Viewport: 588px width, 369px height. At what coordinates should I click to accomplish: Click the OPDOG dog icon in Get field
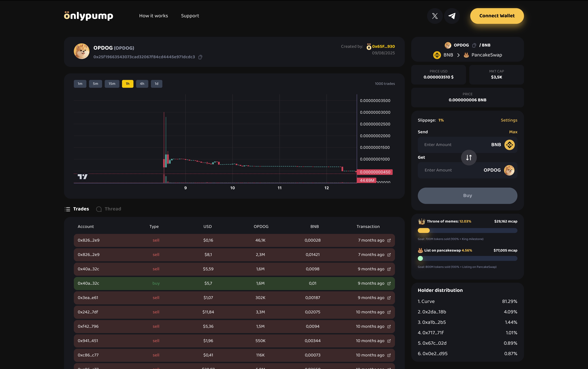[x=509, y=170]
